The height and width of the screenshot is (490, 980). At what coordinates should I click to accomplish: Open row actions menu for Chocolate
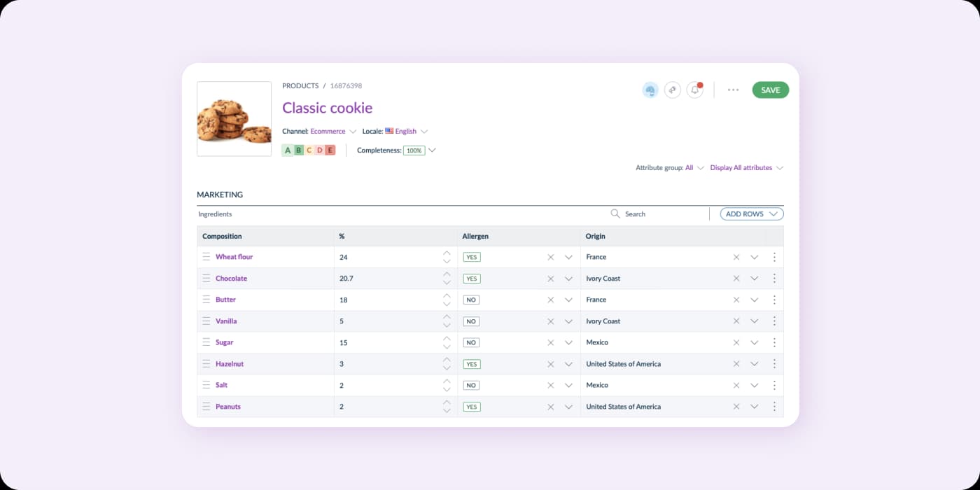tap(774, 279)
